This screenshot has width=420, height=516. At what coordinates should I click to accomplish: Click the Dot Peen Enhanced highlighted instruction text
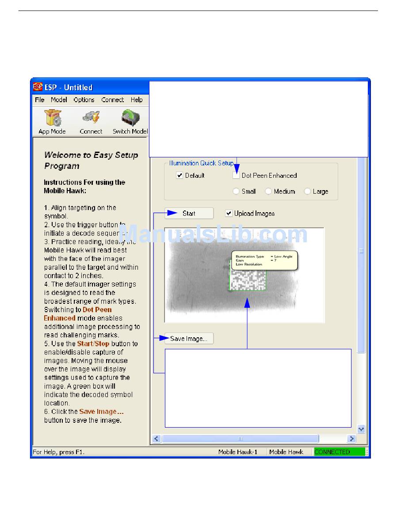click(78, 314)
